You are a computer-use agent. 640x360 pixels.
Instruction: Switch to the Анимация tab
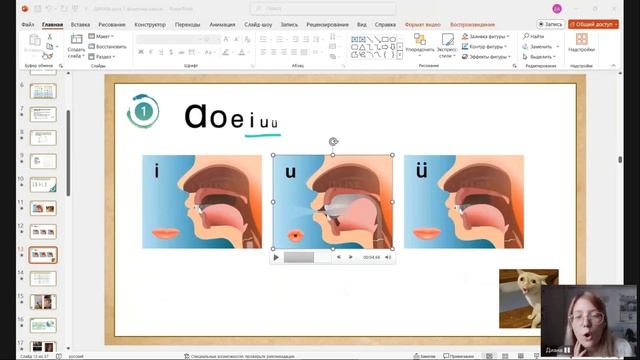[x=222, y=24]
